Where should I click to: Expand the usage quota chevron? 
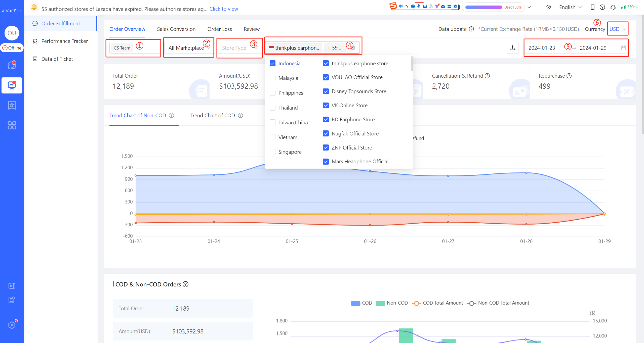click(529, 7)
